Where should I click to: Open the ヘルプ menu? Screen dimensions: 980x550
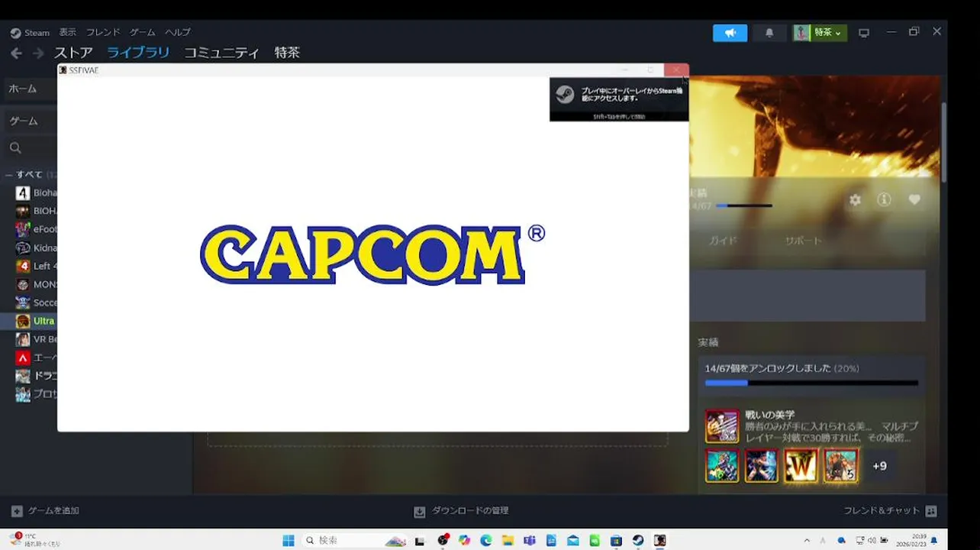click(178, 32)
